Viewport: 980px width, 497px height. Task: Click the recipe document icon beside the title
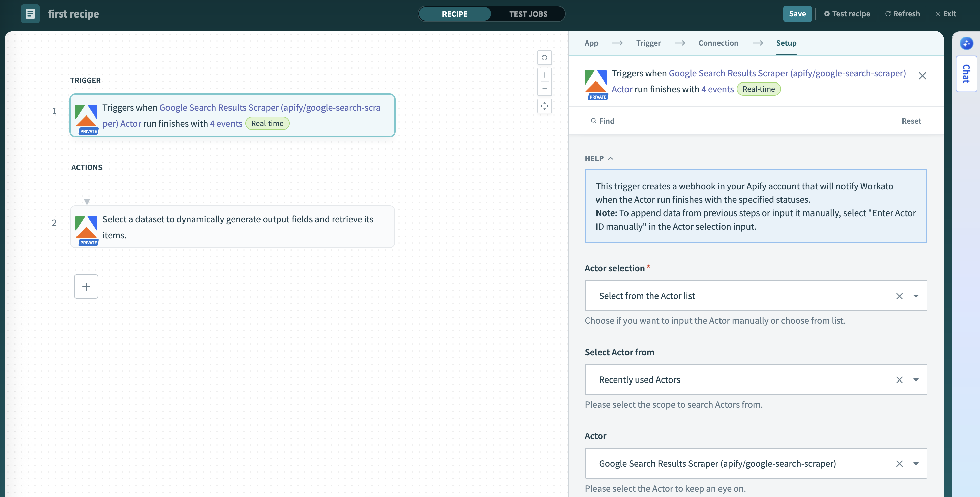[30, 14]
